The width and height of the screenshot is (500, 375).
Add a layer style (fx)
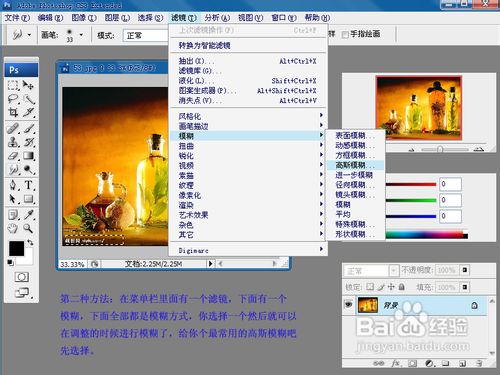point(395,363)
